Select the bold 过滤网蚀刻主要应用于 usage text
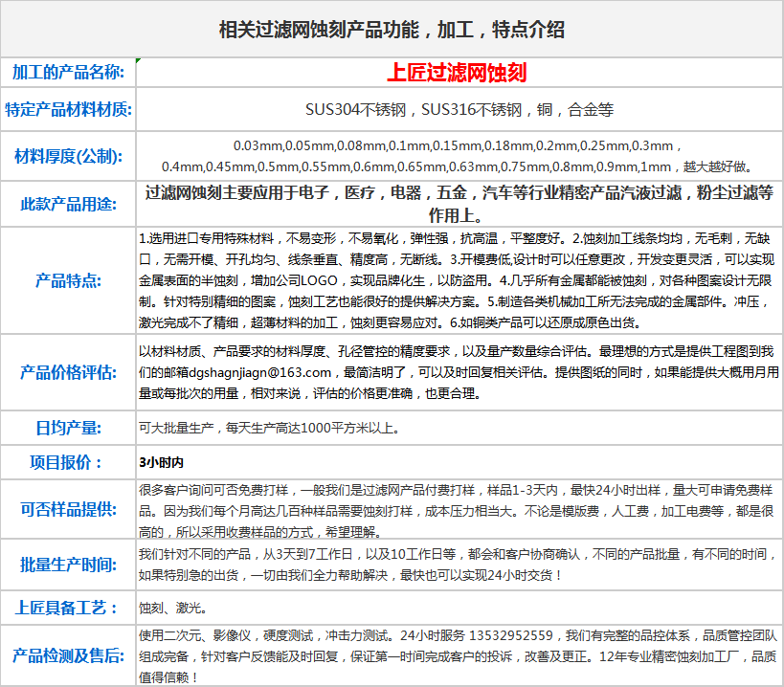 coord(459,203)
